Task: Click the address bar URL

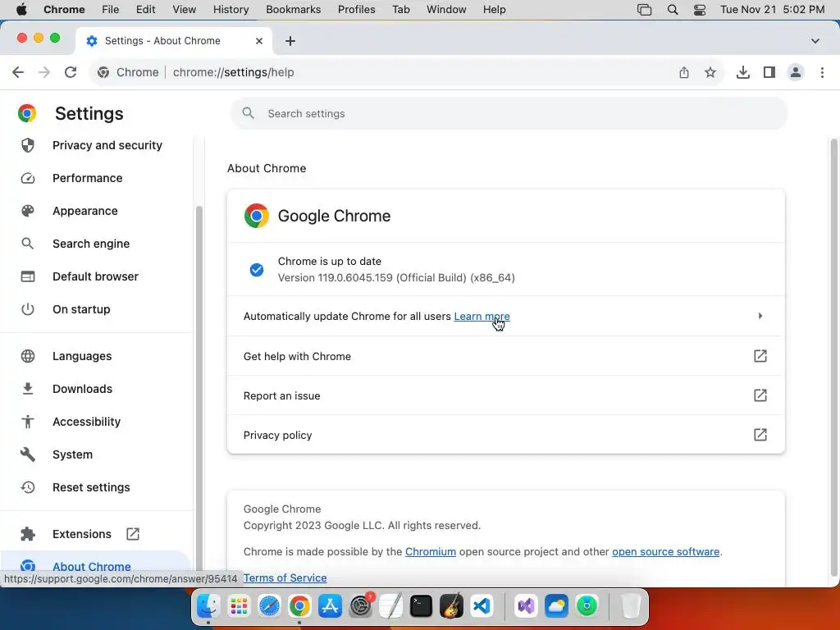Action: 234,72
